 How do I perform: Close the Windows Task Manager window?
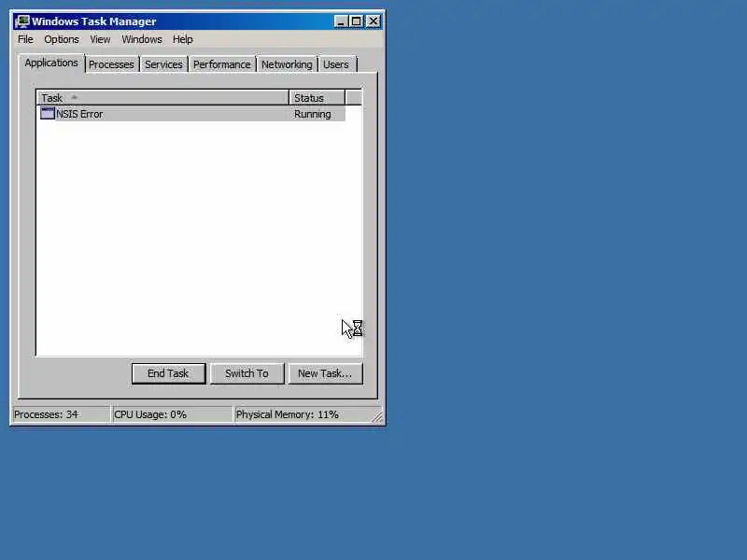tap(373, 21)
